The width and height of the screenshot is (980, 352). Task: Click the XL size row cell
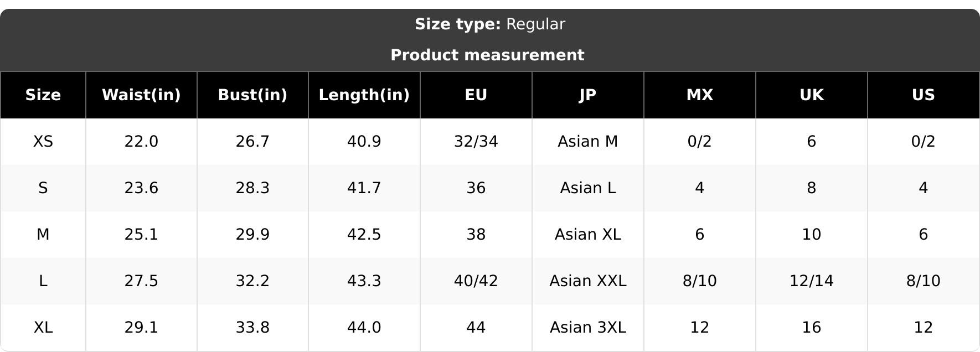tap(43, 328)
